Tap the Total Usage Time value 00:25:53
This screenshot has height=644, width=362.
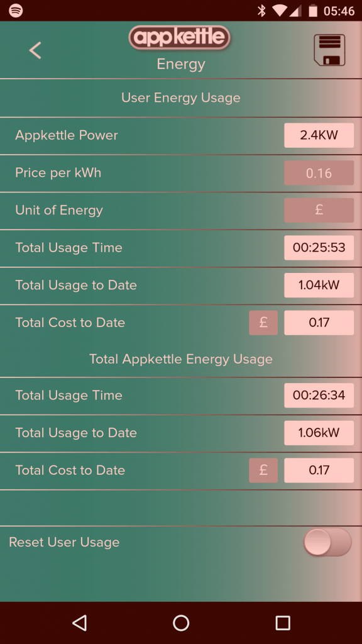click(319, 248)
